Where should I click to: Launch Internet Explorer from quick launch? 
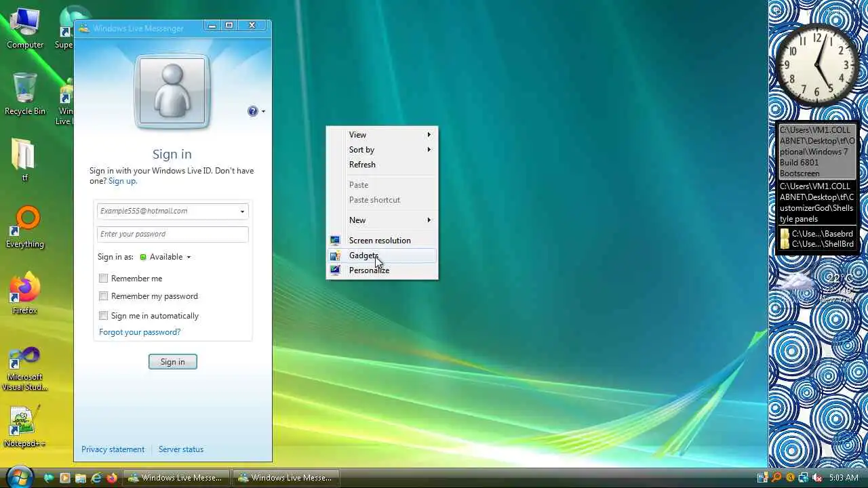(x=96, y=478)
